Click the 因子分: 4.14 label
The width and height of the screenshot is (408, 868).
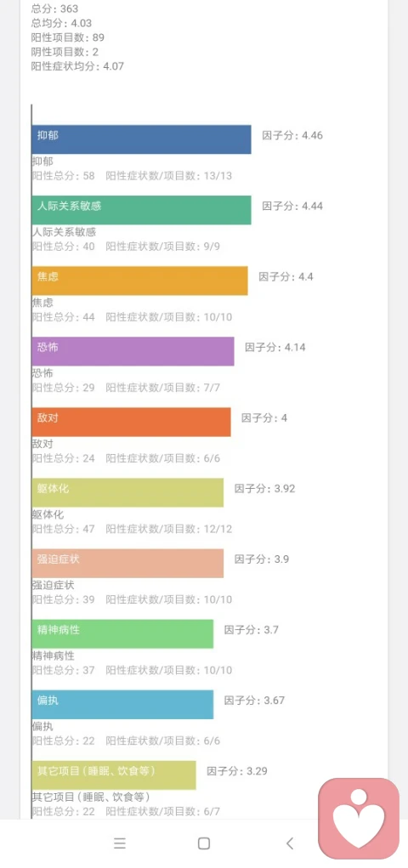click(x=275, y=348)
